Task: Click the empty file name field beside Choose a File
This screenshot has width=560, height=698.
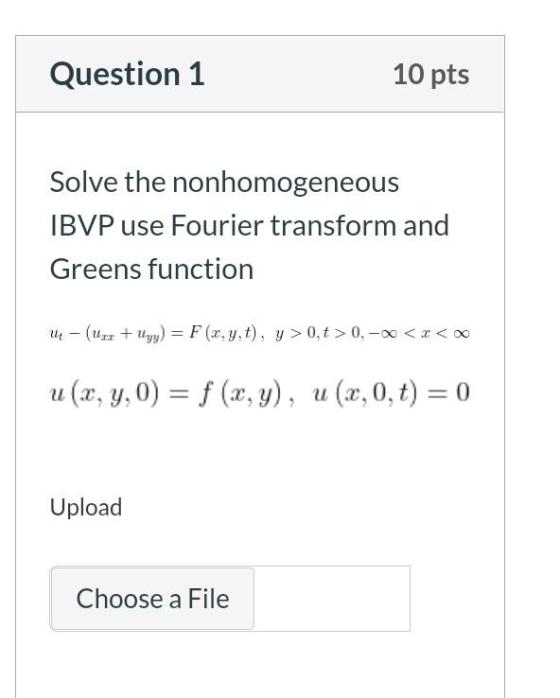Action: pos(332,598)
